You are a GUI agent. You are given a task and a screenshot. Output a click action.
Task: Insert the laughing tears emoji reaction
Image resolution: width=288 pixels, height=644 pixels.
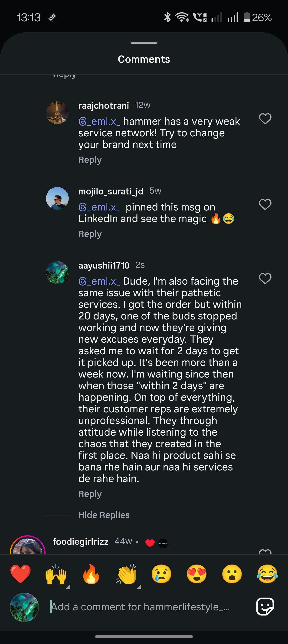[x=267, y=574]
